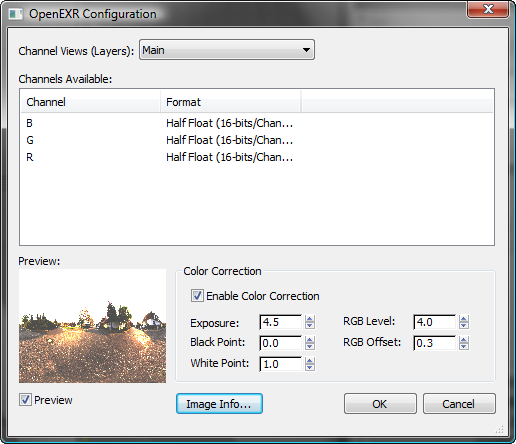Viewport: 516px width, 444px height.
Task: Open Channel Views (Layers) dropdown
Action: (x=227, y=50)
